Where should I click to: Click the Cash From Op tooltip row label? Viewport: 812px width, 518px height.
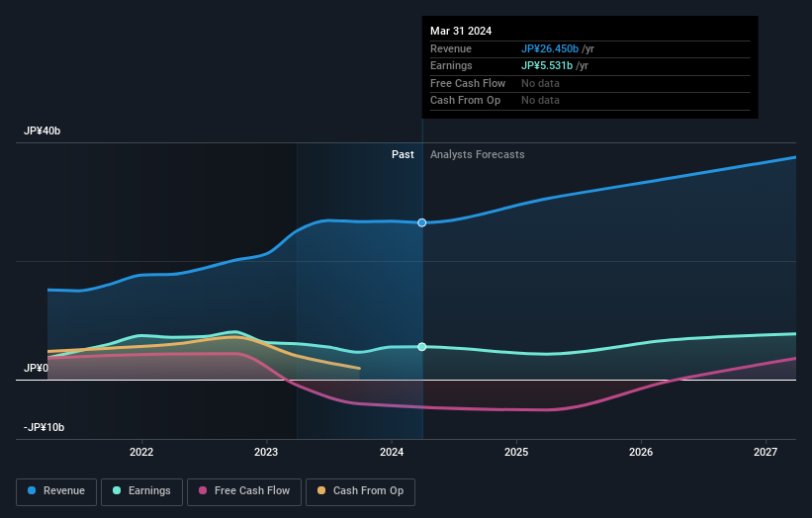click(465, 101)
